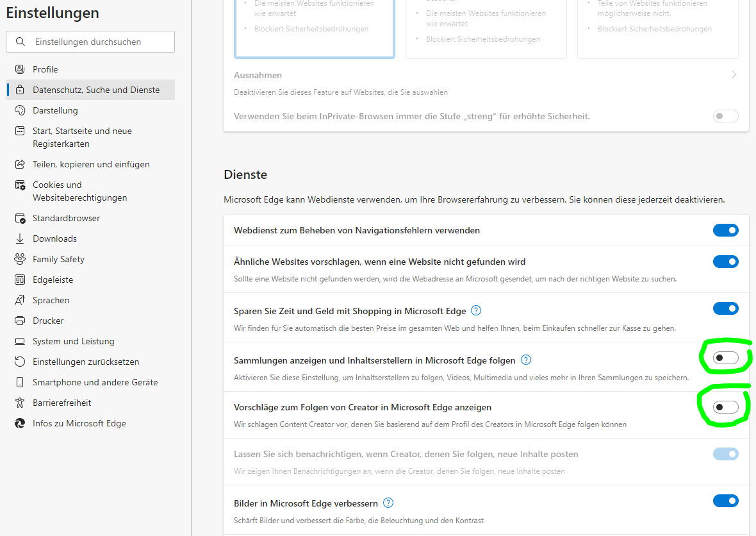
Task: Open Infos zu Microsoft Edge
Action: click(x=90, y=423)
